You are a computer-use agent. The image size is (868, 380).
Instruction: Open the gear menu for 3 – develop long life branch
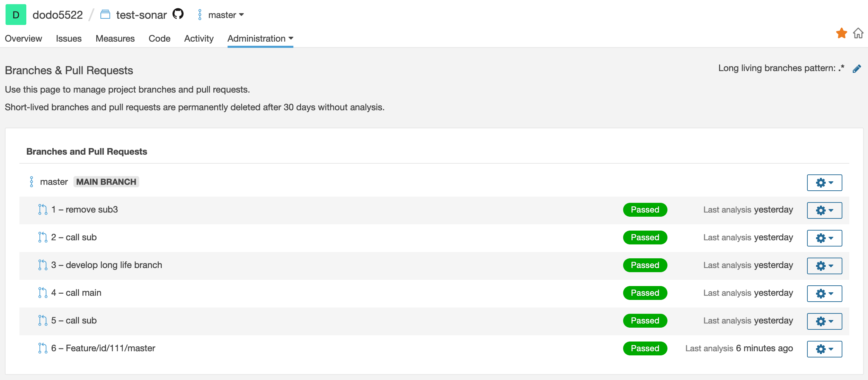(824, 266)
